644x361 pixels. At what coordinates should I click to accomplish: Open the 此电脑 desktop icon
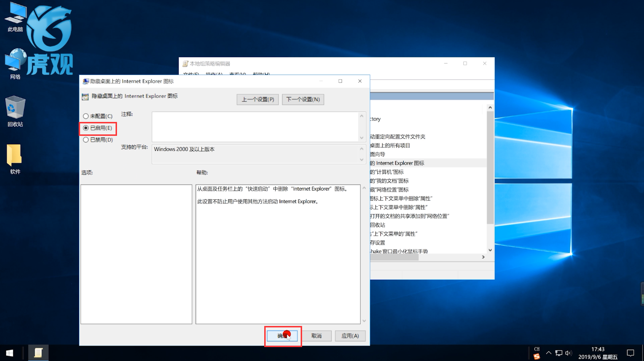(15, 17)
